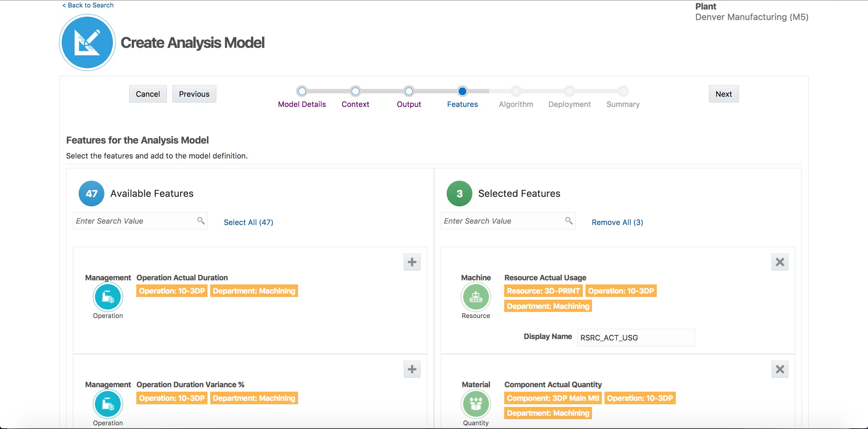
Task: Remove all 3 selected features
Action: pos(617,222)
